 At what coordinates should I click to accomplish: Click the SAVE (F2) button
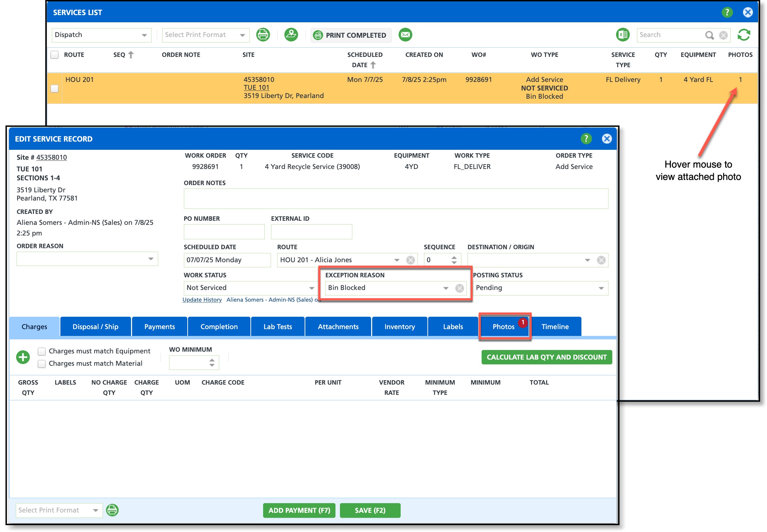coord(370,510)
